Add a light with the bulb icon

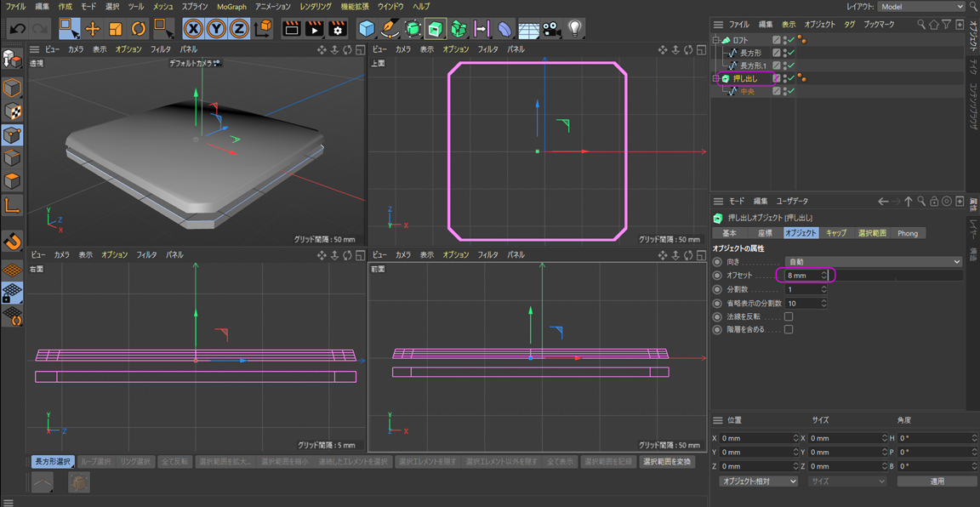575,29
